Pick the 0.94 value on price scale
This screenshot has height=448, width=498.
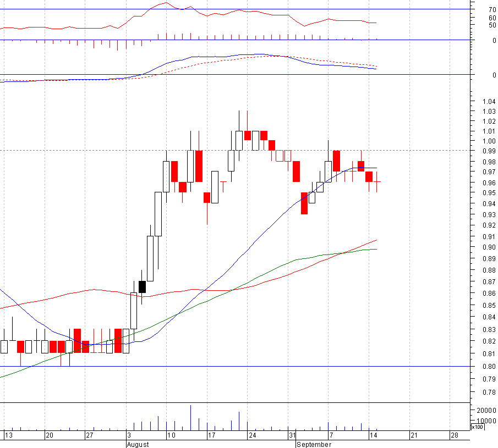(x=489, y=204)
